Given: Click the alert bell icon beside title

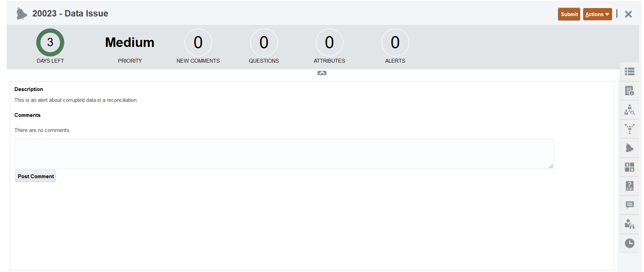Looking at the screenshot, I should point(22,14).
